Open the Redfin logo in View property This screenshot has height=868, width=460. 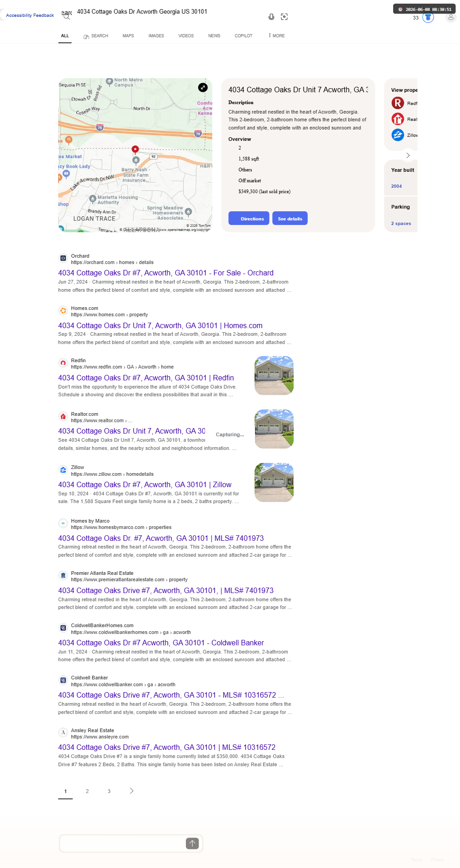point(398,103)
